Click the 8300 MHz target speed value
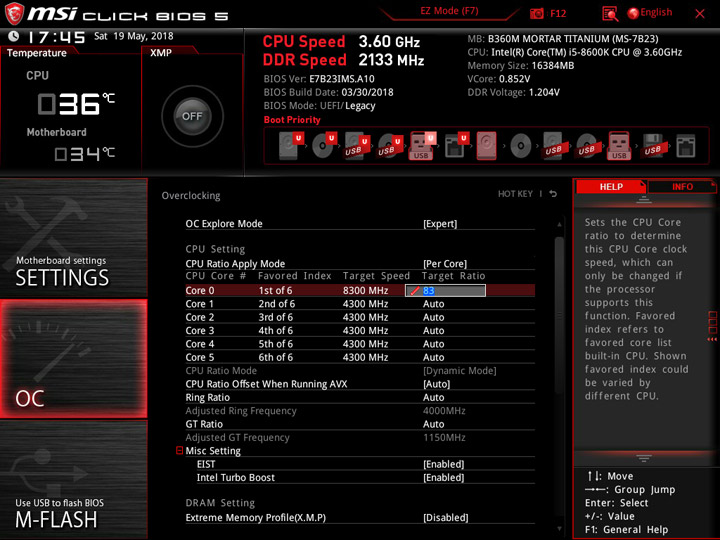 (x=366, y=290)
